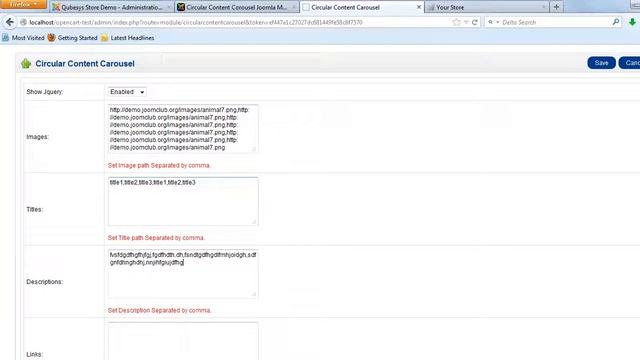Click the Circular Content Carousel heading
640x360 pixels.
point(85,64)
